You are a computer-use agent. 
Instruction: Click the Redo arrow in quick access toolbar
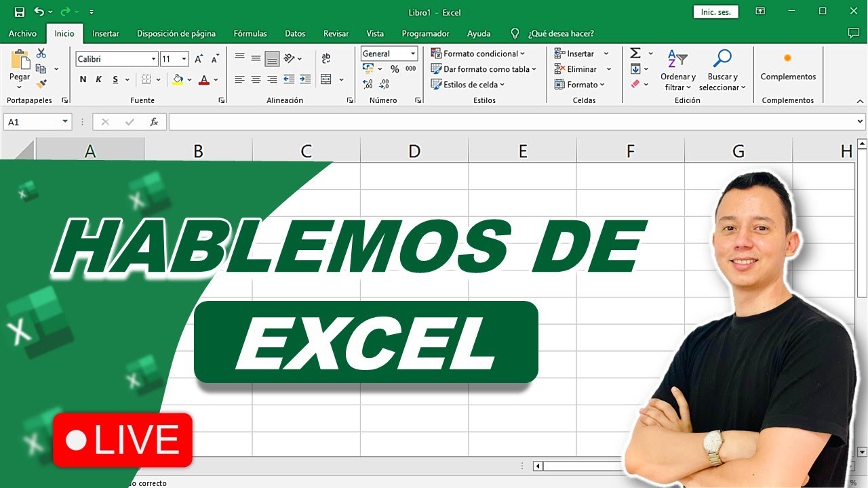point(65,12)
